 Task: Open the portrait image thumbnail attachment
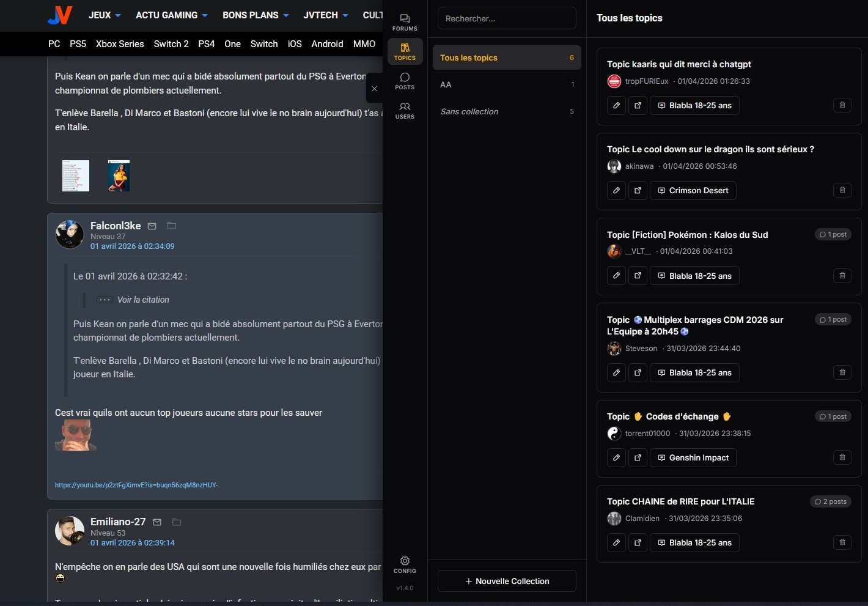(119, 176)
